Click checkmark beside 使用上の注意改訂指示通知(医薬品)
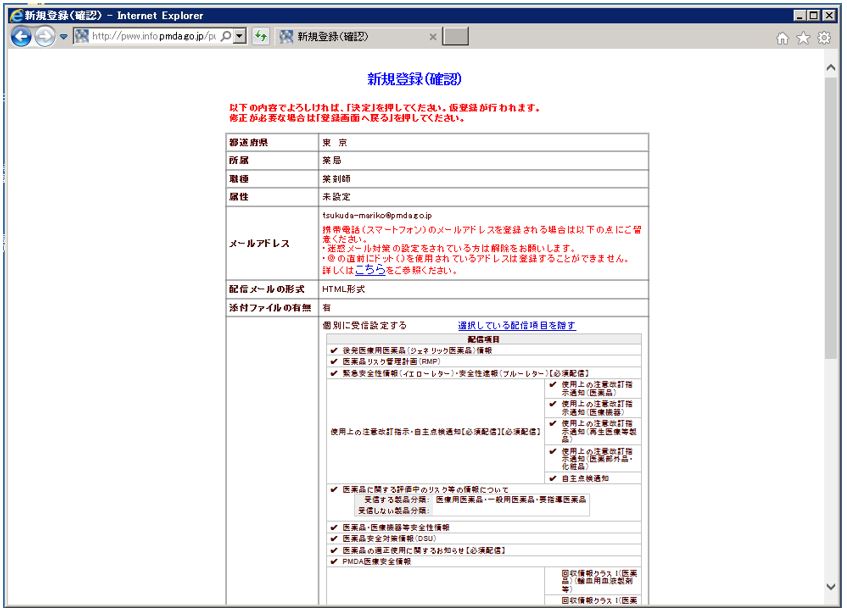 point(553,385)
